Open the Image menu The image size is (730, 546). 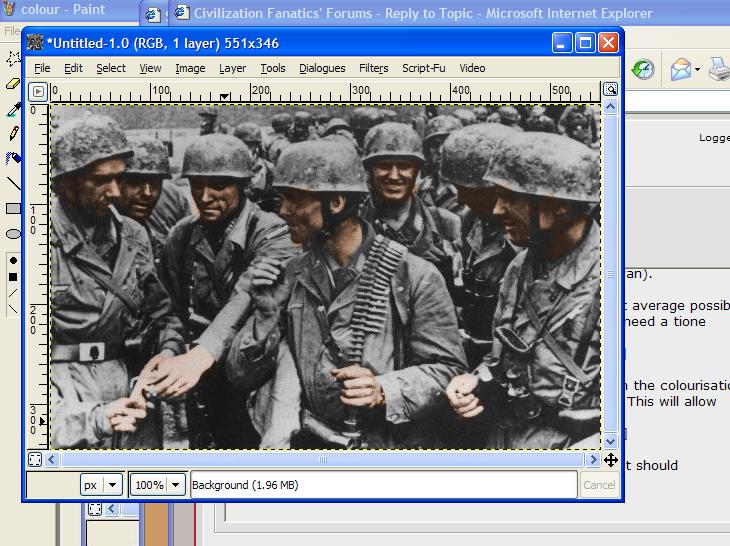tap(190, 68)
